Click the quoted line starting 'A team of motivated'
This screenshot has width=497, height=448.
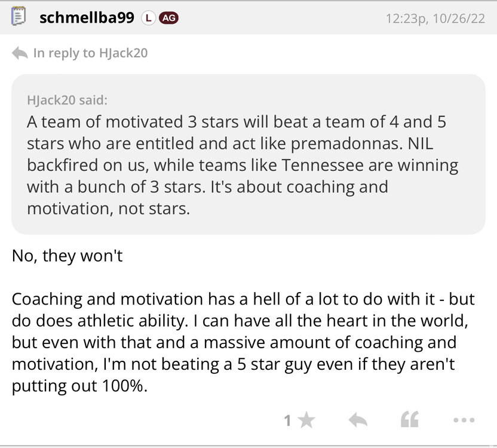click(x=237, y=121)
